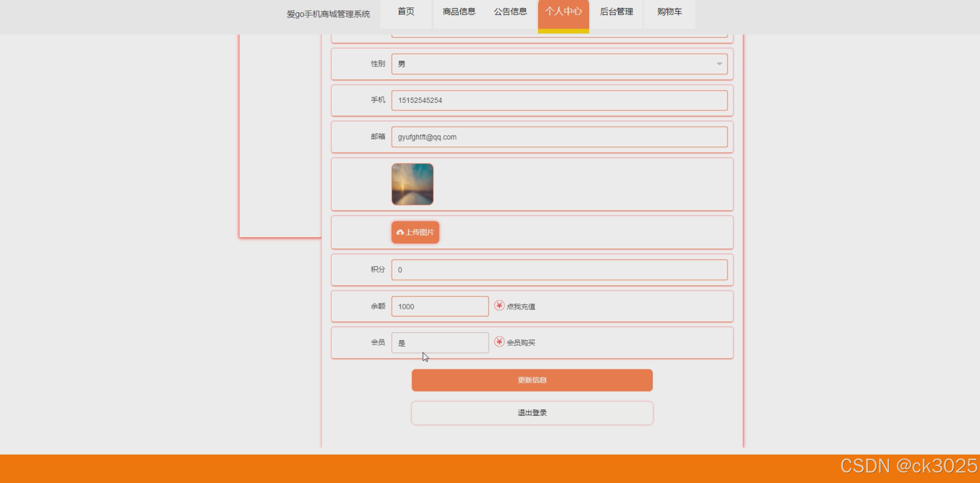Select the 积分 points input field

[559, 270]
